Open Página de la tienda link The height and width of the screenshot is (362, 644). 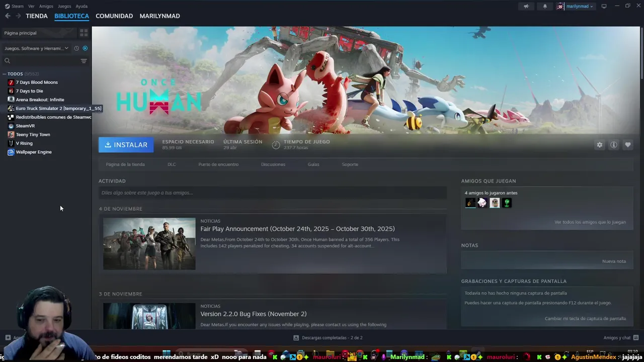click(x=125, y=164)
